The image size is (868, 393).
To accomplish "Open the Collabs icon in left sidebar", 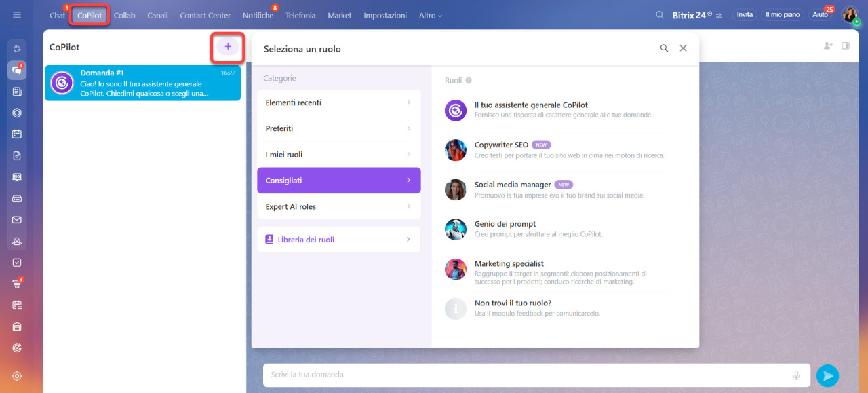I will (17, 50).
